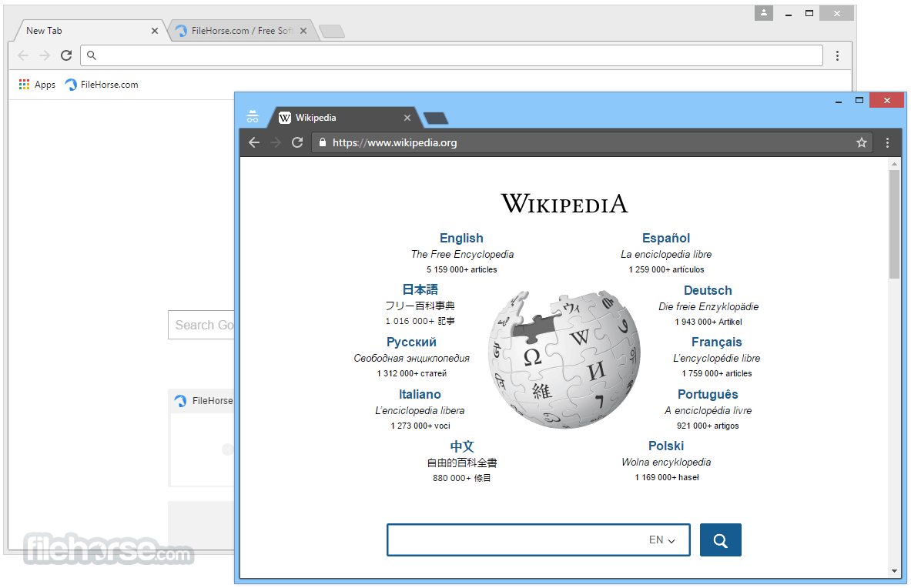Minimize the back Chrome window

789,14
